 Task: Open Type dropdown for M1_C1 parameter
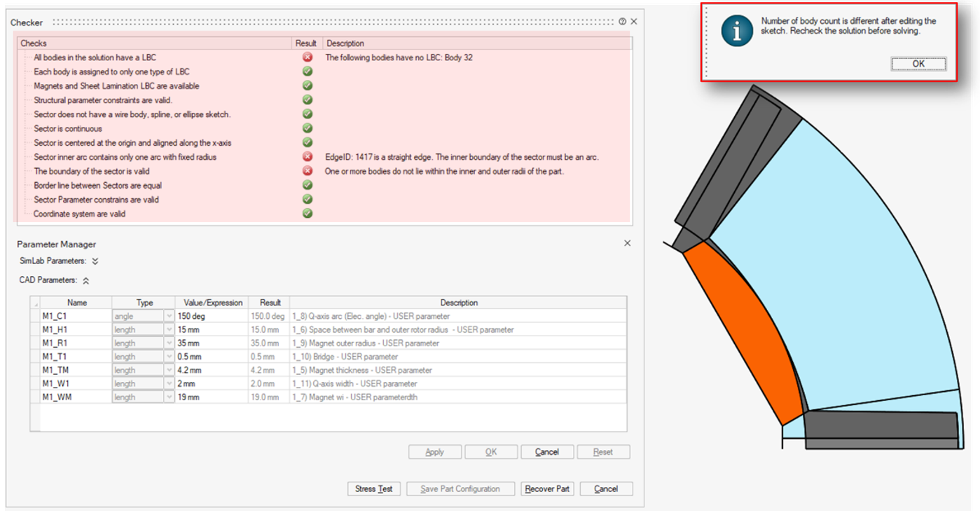point(168,316)
